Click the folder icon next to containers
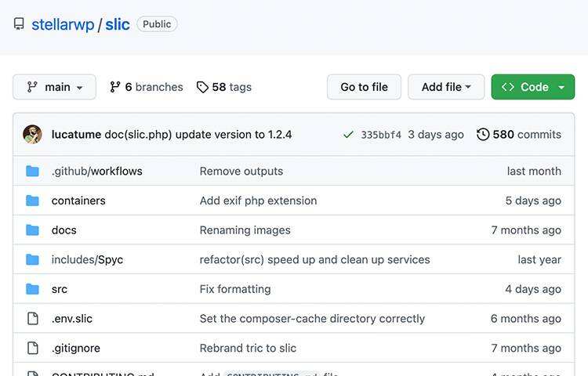The image size is (588, 376). click(32, 201)
